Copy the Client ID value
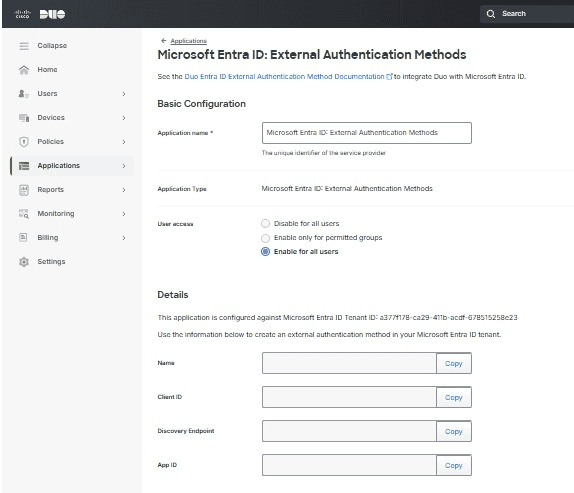 tap(454, 397)
